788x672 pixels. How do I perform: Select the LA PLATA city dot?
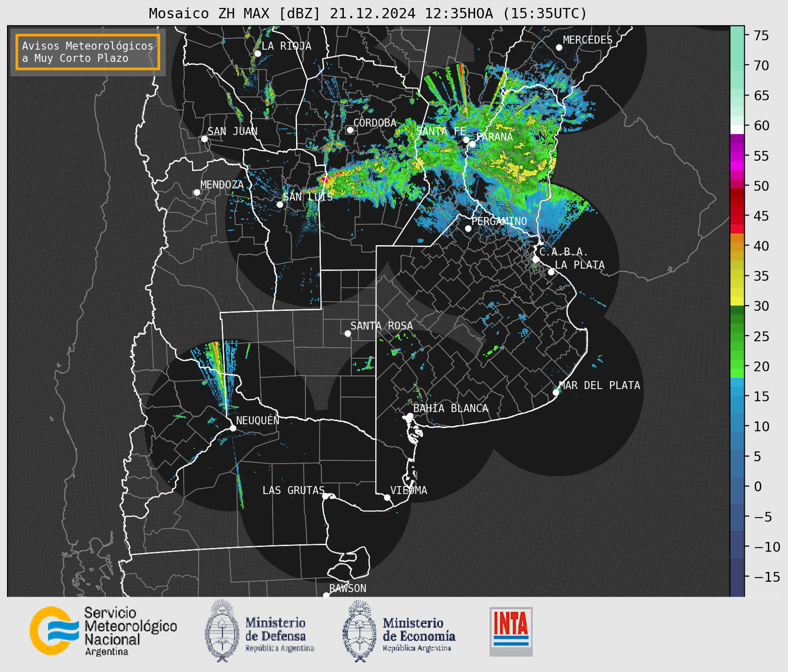(551, 272)
